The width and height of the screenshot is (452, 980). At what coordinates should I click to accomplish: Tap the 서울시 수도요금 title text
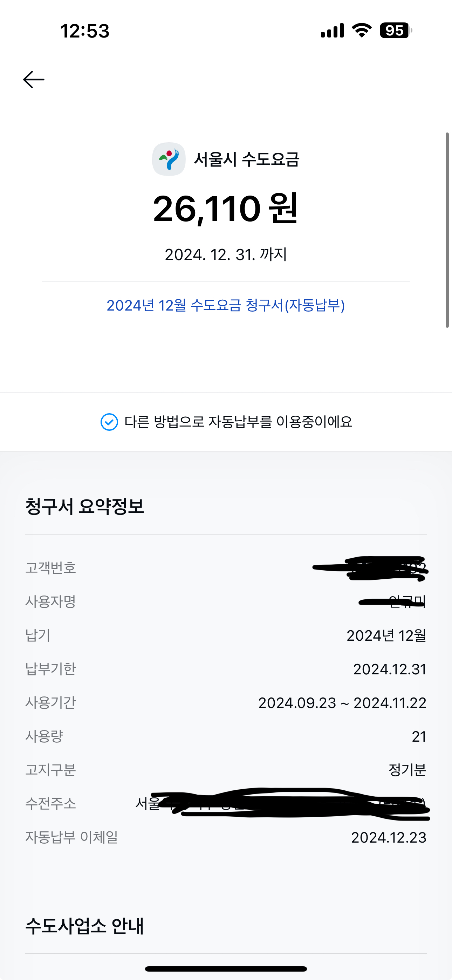click(x=247, y=159)
